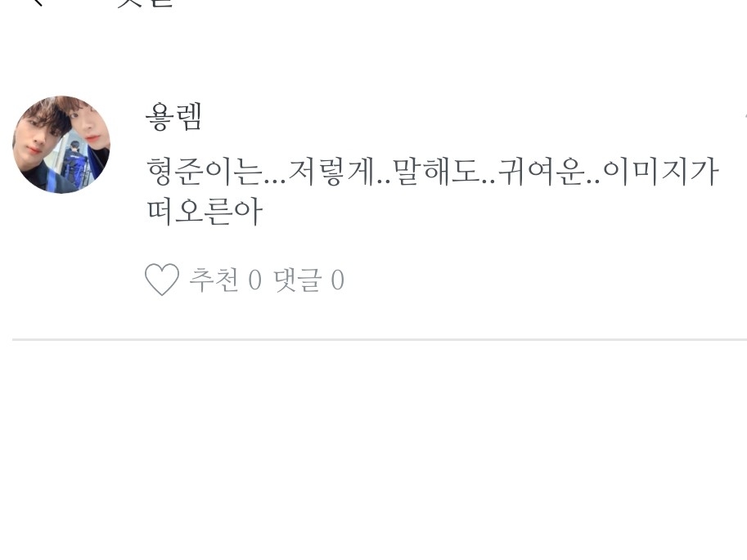The image size is (747, 560).
Task: Click the gray divider line below the comment
Action: pyautogui.click(x=380, y=339)
